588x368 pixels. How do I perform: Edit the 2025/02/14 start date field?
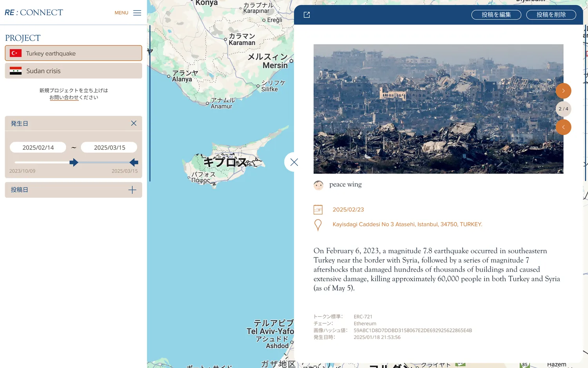38,148
